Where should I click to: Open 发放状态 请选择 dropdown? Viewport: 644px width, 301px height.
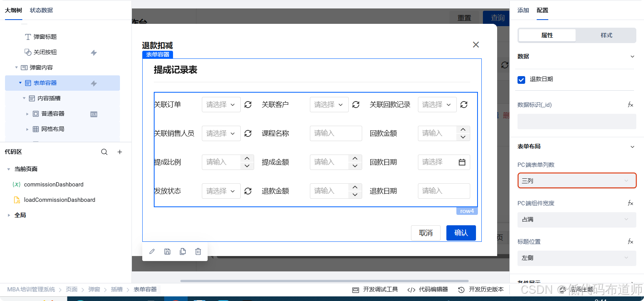pyautogui.click(x=221, y=191)
